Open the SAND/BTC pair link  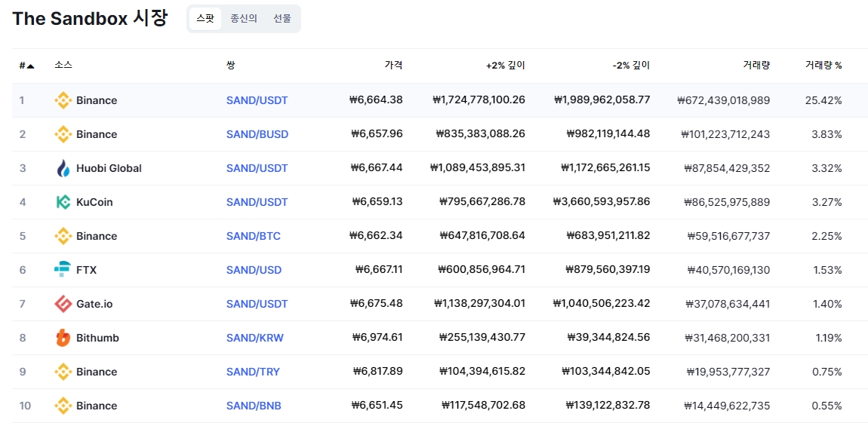(x=254, y=236)
